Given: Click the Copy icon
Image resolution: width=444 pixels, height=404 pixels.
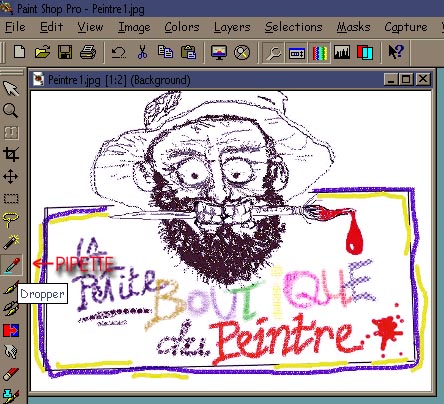Looking at the screenshot, I should [165, 52].
